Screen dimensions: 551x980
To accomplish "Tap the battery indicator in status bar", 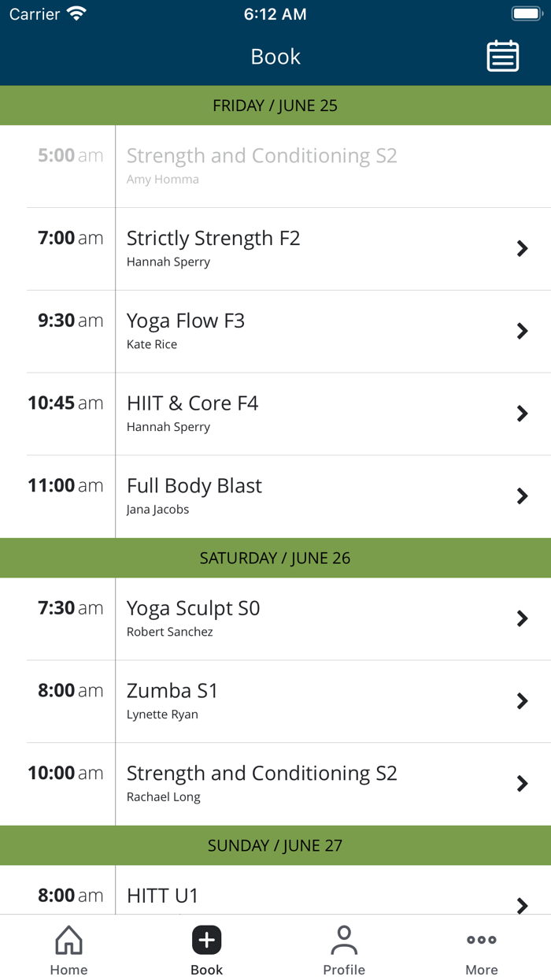I will [x=526, y=13].
